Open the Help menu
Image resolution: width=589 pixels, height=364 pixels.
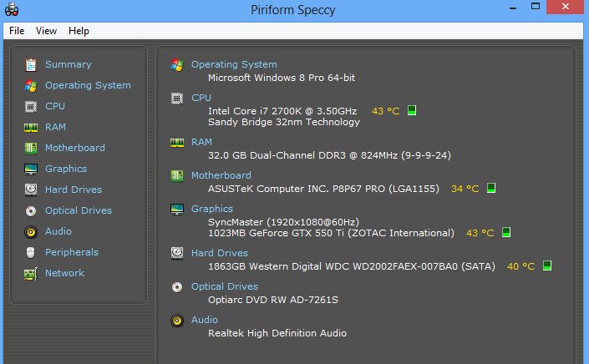point(79,31)
